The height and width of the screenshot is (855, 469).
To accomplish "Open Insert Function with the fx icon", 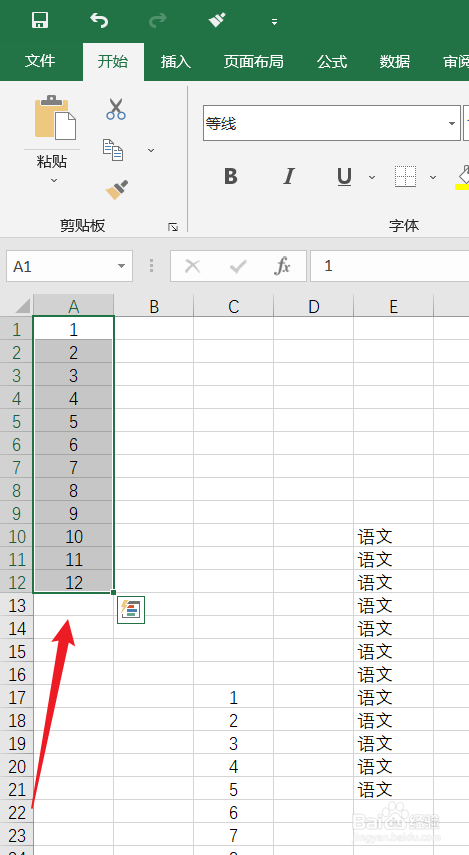I will tap(282, 266).
